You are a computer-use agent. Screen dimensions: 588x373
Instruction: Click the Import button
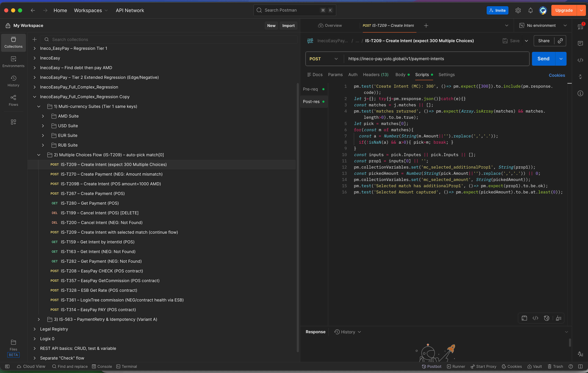[288, 25]
